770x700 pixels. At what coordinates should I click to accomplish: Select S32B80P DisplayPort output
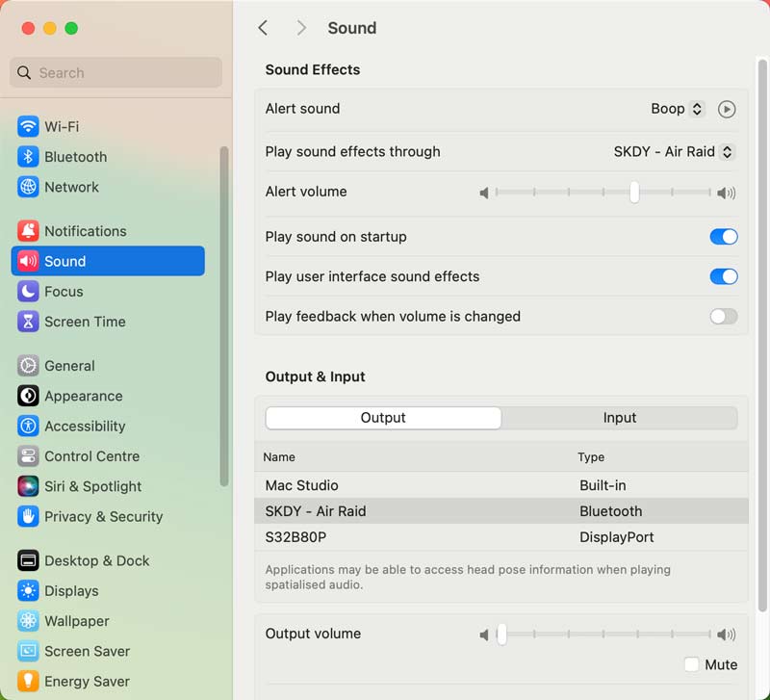click(501, 537)
